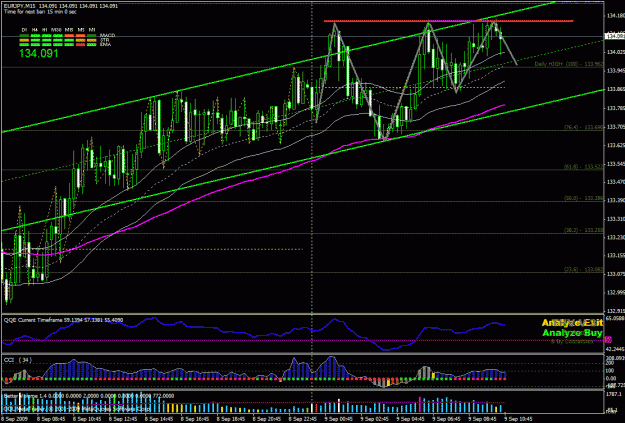The width and height of the screenshot is (625, 423).
Task: Click the '(23.6) - 133.082' Fibonacci label
Action: (x=584, y=270)
